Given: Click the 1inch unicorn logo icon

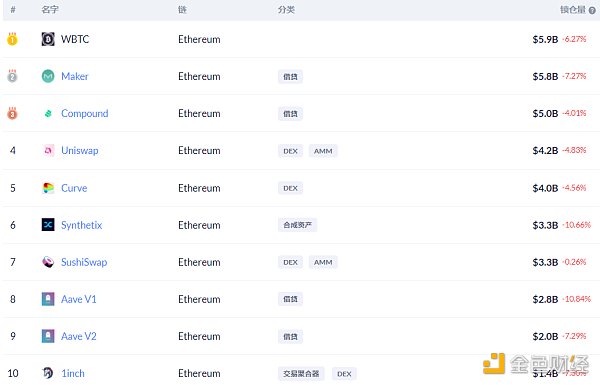Looking at the screenshot, I should 48,373.
